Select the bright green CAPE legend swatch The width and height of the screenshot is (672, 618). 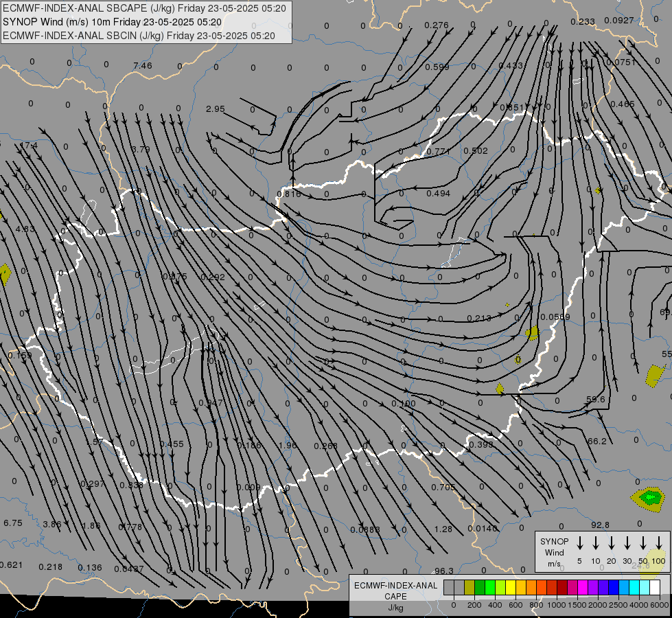[x=490, y=587]
